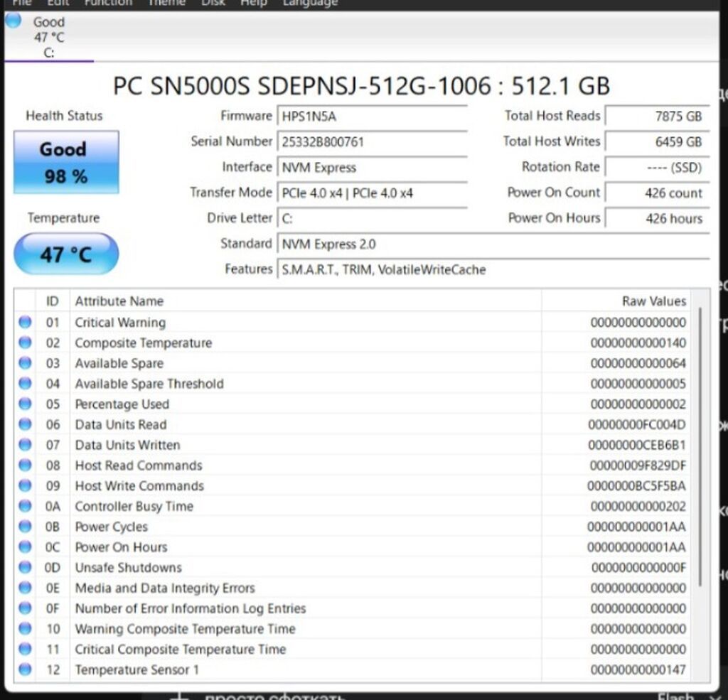The height and width of the screenshot is (700, 728).
Task: Select the C: drive tab showing Good 47 °C
Action: [x=49, y=37]
